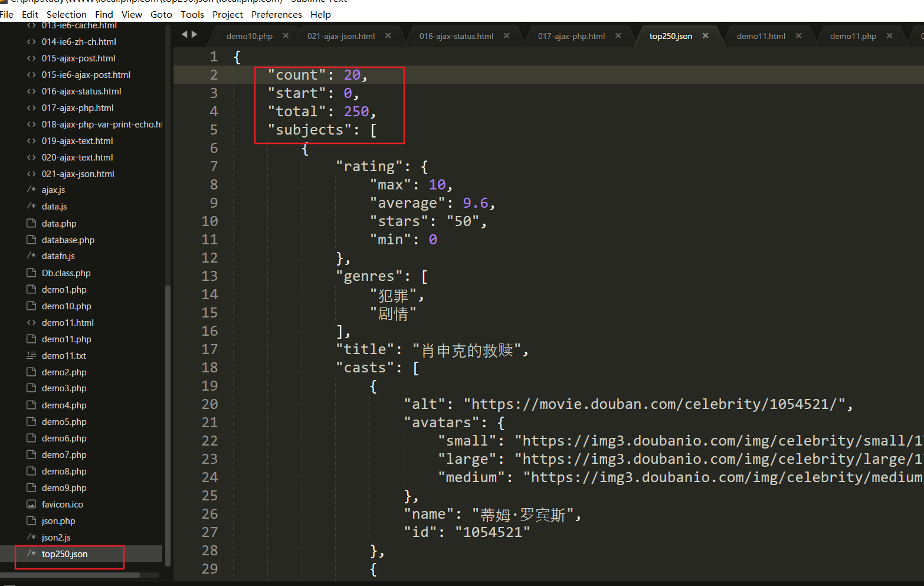Switch to the 017-ajax-php.html tab
Screen dimensions: 924x586
click(571, 36)
